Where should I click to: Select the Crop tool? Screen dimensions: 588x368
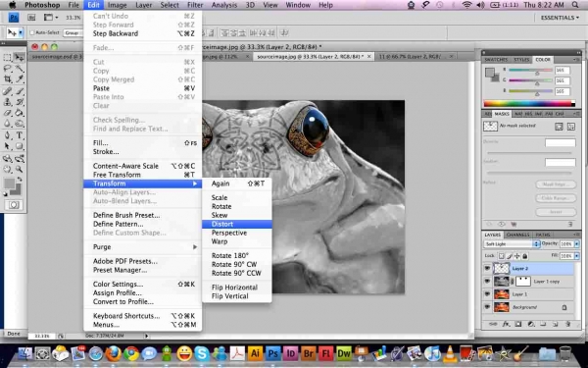(7, 79)
